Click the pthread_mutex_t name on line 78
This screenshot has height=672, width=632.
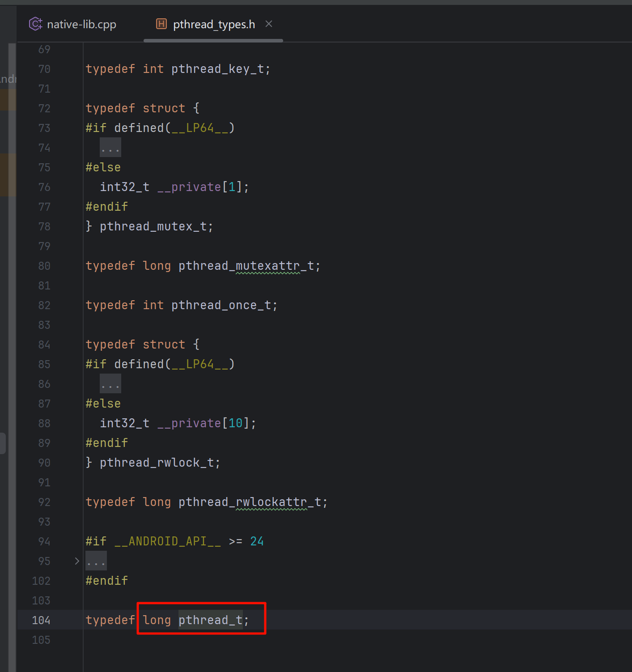point(153,226)
